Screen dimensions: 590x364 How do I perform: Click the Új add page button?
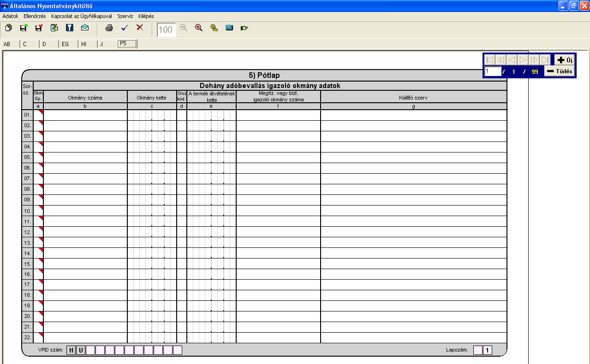point(565,60)
